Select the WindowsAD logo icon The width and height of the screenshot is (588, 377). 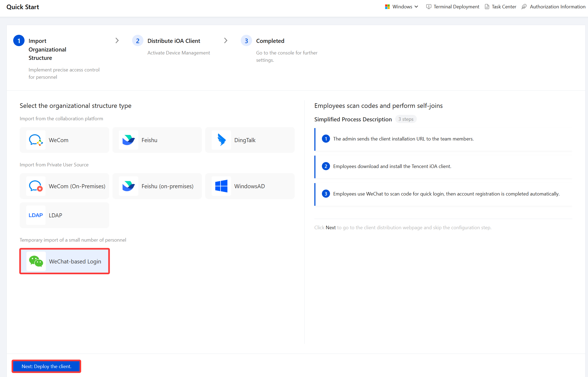pyautogui.click(x=221, y=186)
